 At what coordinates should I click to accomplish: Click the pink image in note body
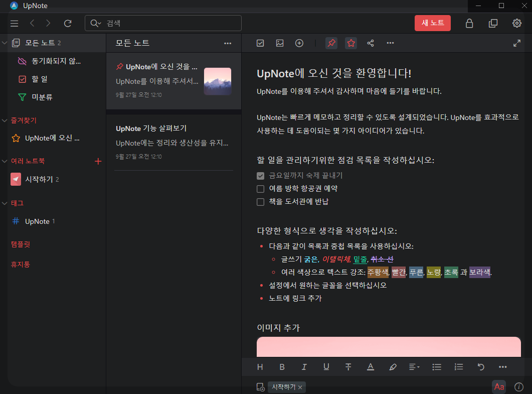point(389,347)
